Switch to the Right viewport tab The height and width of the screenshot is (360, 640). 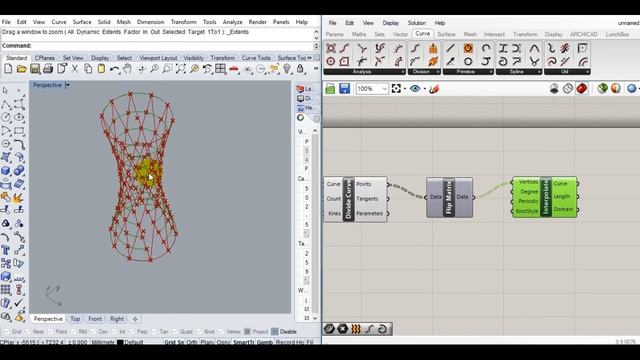click(117, 319)
